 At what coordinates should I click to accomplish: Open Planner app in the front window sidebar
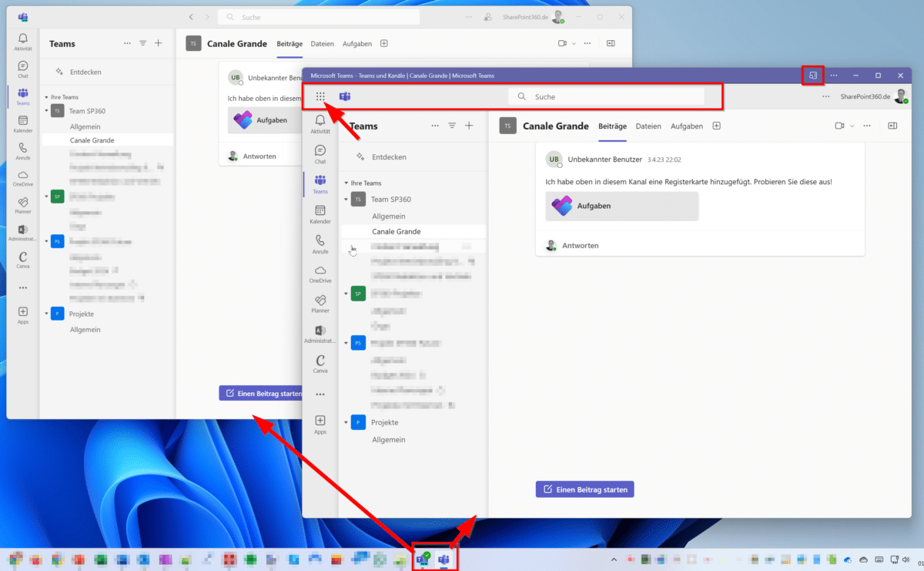click(320, 303)
